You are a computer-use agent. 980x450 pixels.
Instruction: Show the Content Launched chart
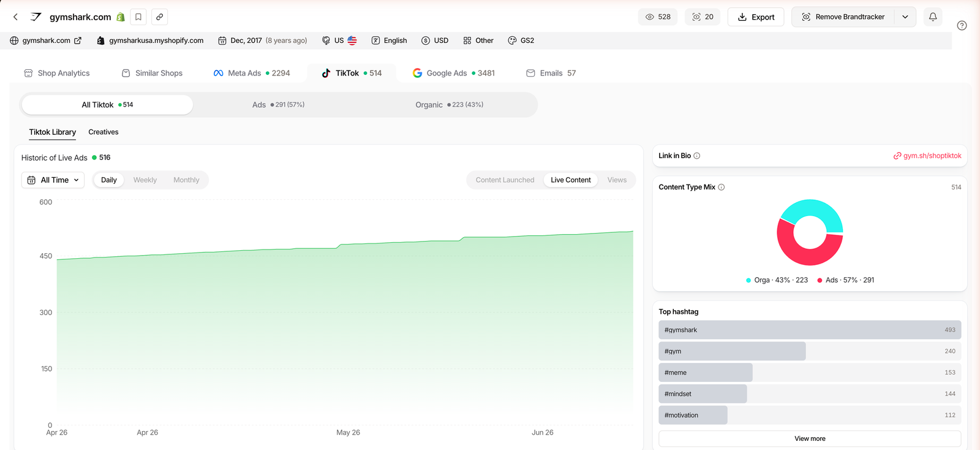[505, 180]
